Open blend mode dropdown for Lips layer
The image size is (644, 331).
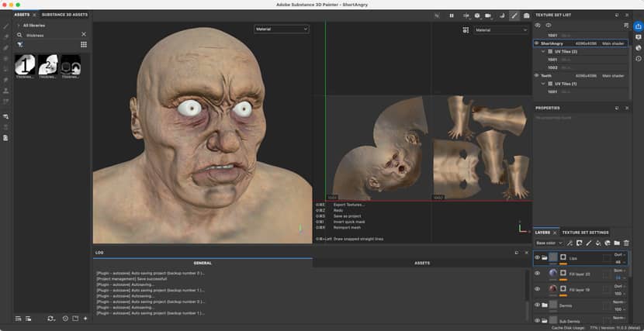point(620,255)
